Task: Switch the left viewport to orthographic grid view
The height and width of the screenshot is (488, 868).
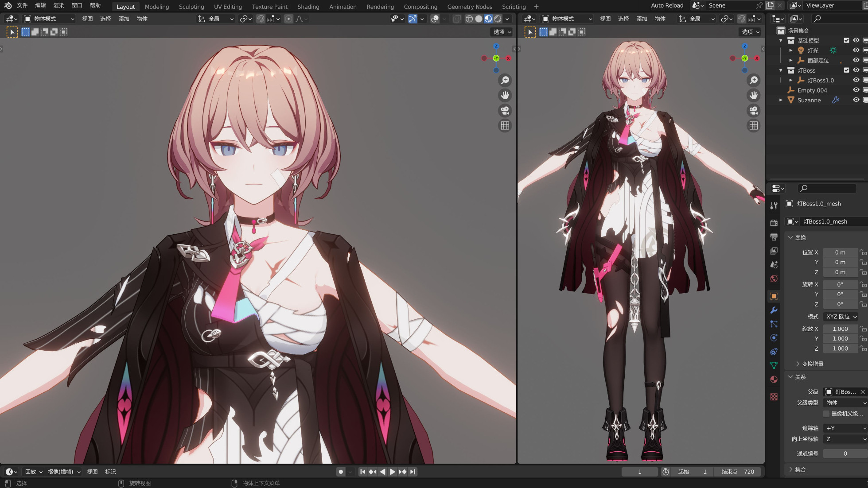Action: point(505,126)
